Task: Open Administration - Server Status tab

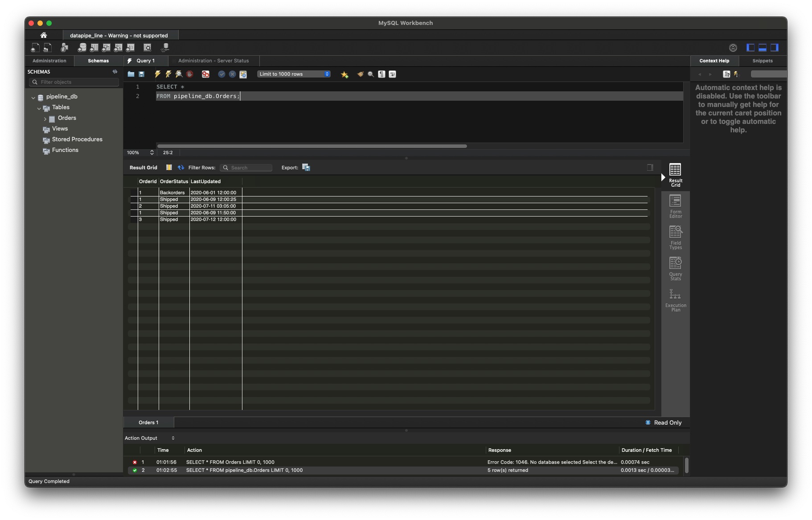Action: [x=213, y=61]
